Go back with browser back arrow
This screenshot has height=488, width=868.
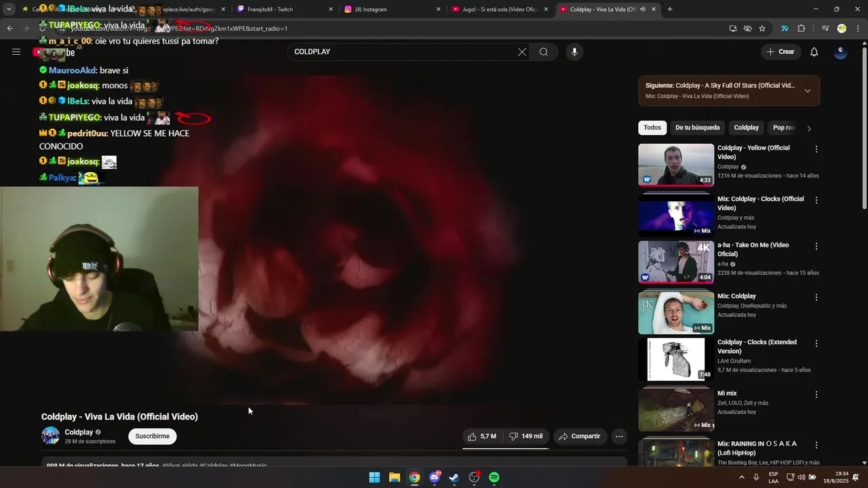[x=9, y=28]
